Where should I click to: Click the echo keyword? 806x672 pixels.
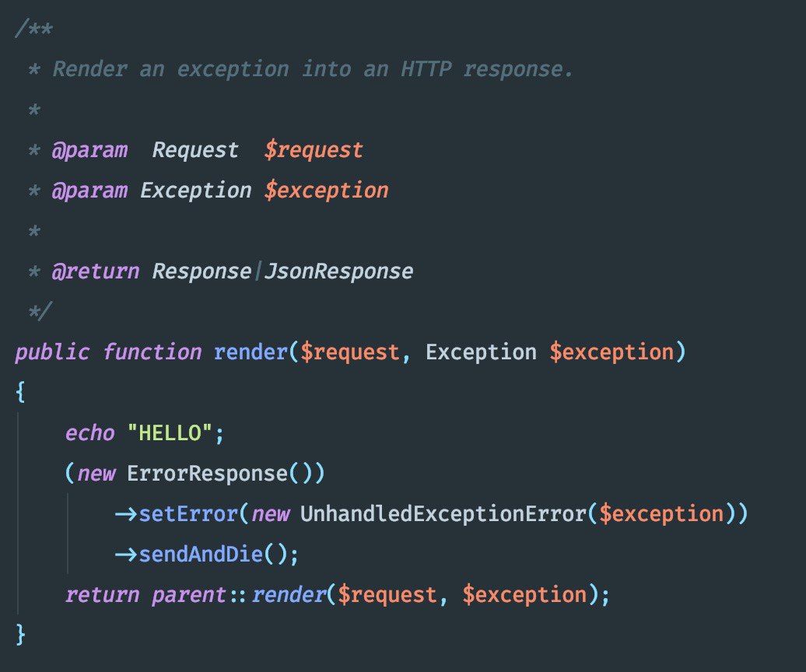click(90, 433)
